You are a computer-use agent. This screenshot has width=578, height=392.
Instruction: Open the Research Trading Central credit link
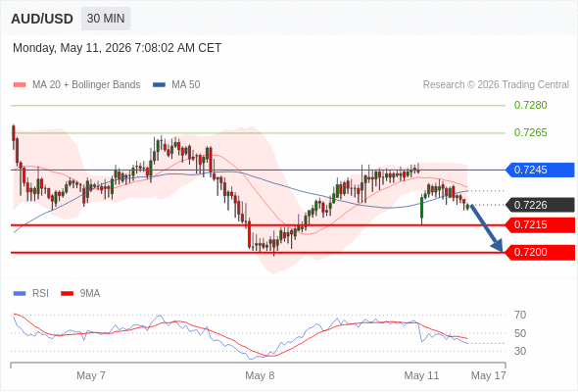[496, 85]
